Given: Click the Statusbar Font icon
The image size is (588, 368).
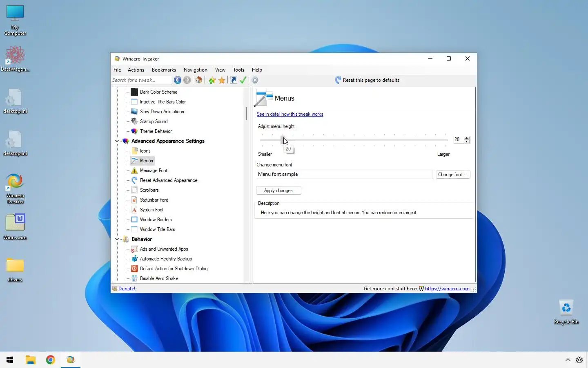Looking at the screenshot, I should (134, 200).
